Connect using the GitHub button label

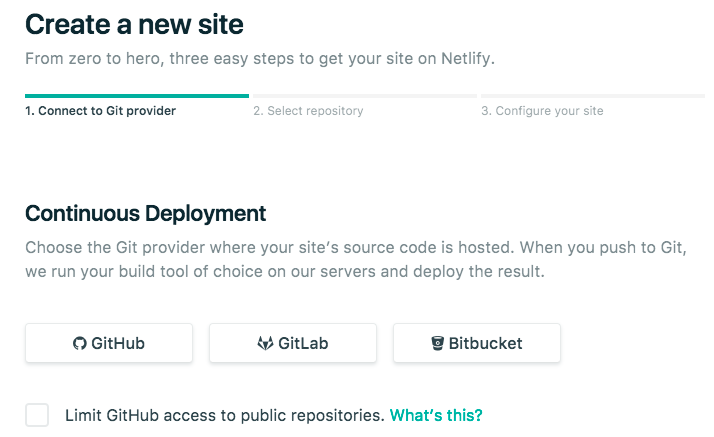pos(118,343)
